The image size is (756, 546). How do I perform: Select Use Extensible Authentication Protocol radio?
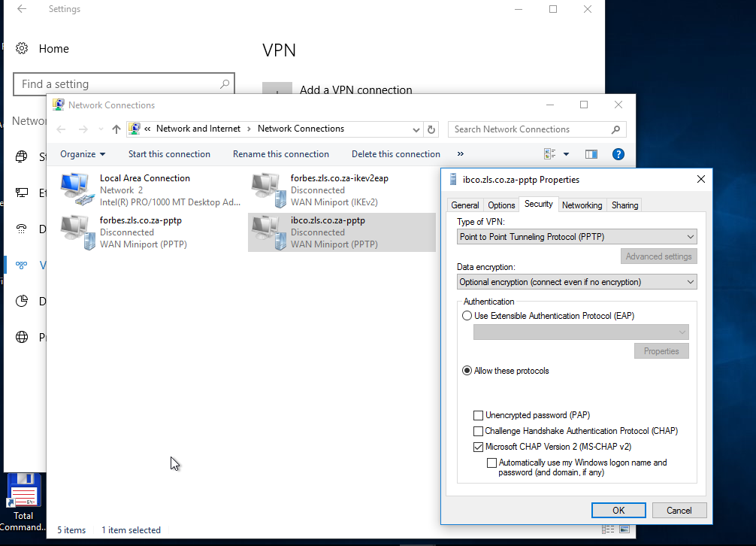[x=467, y=316]
